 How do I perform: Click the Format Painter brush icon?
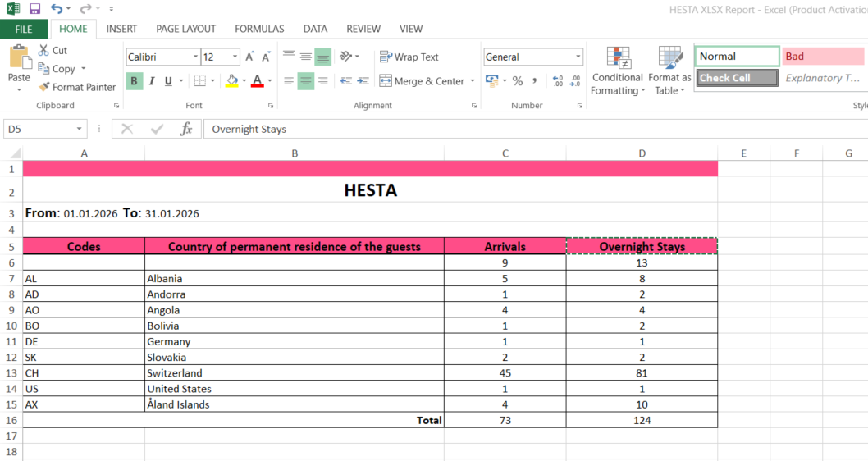pos(44,87)
